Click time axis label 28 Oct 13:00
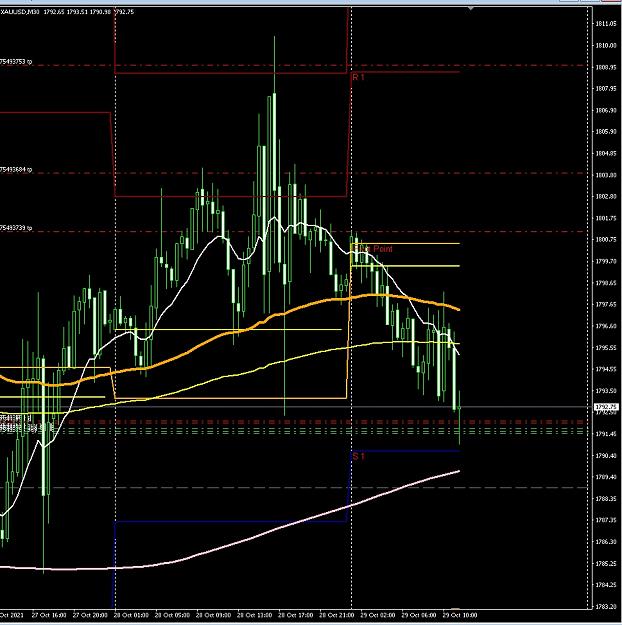Viewport: 622px width, 625px height. 254,615
